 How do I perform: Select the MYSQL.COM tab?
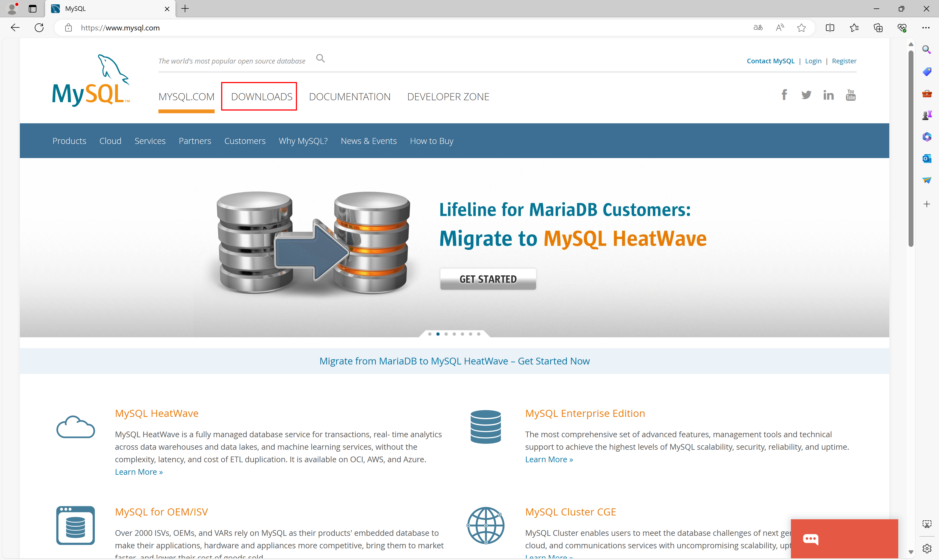point(186,97)
